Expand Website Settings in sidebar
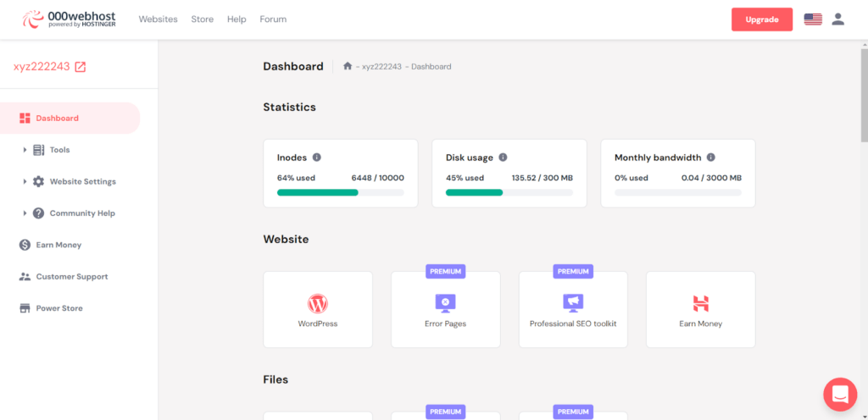Viewport: 868px width, 420px height. [82, 181]
